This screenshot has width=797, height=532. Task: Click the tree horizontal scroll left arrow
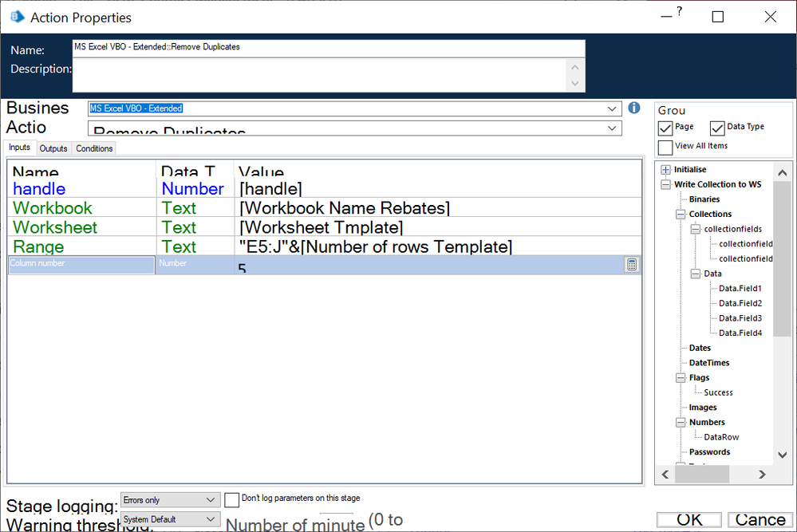tap(665, 474)
